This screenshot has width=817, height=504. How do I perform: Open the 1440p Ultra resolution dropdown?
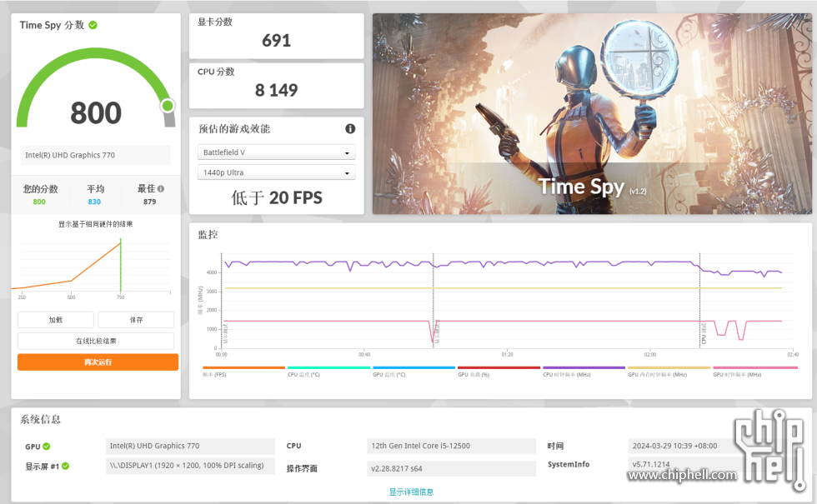tap(276, 172)
